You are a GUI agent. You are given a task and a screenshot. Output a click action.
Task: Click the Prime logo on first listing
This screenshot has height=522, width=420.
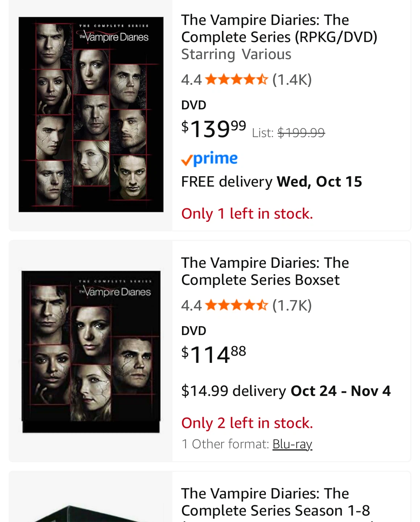tap(209, 159)
